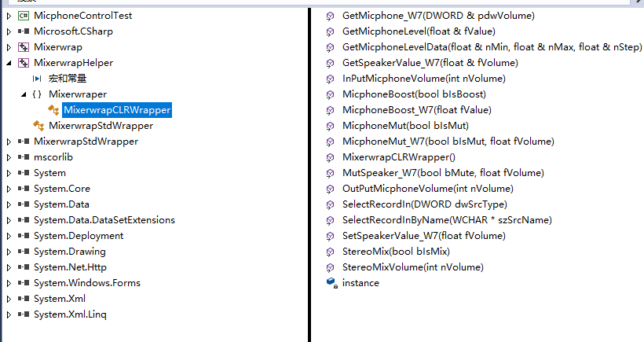This screenshot has width=644, height=342.
Task: Select MicphoneBoost_W7(float fValue) member
Action: pyautogui.click(x=417, y=110)
